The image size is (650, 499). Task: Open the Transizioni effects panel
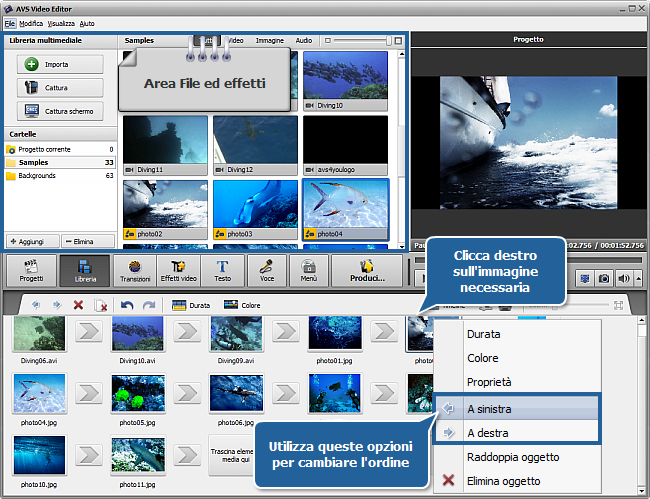(x=135, y=271)
